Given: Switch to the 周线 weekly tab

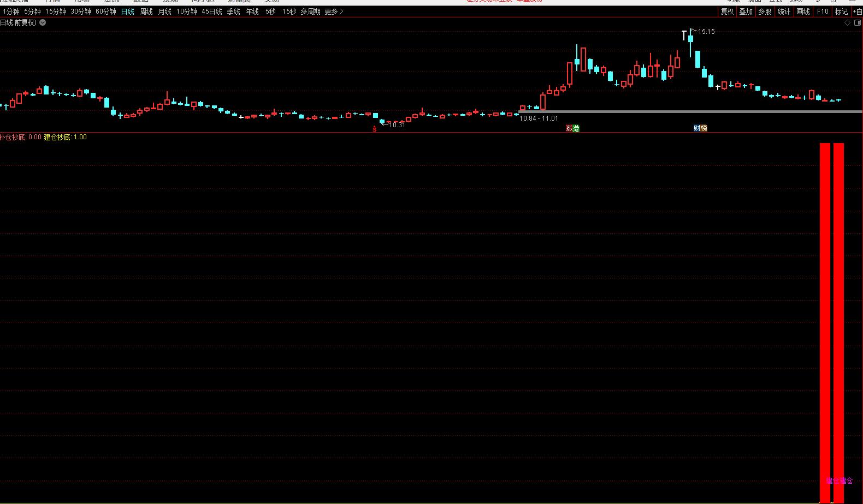Looking at the screenshot, I should pos(146,11).
